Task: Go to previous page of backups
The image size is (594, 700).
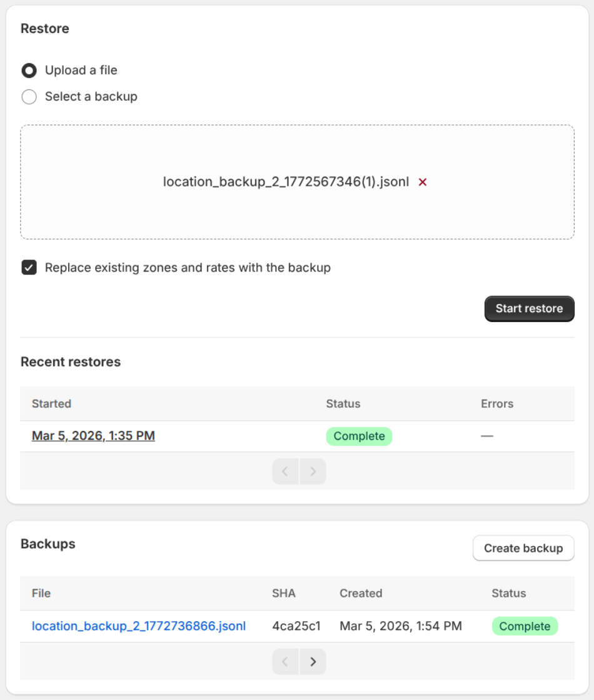Action: (286, 661)
